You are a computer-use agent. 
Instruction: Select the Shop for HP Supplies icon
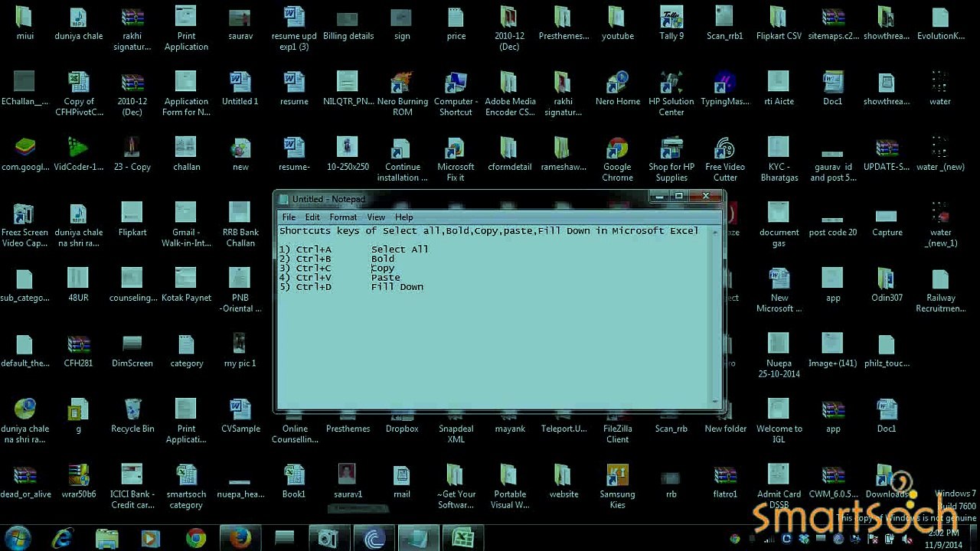pos(671,159)
